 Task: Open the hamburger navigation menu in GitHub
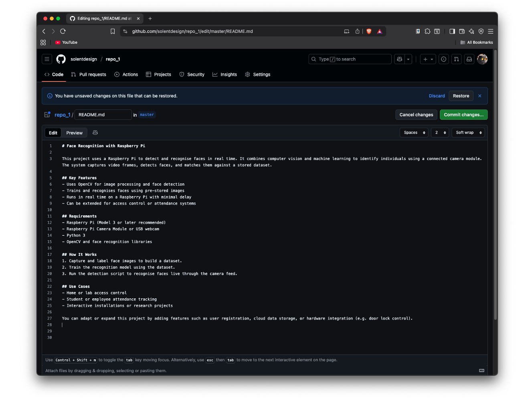[x=47, y=59]
